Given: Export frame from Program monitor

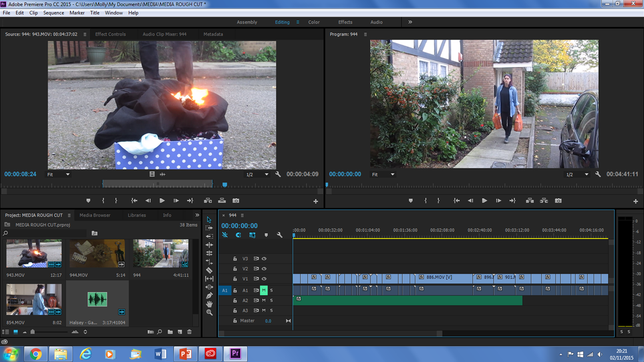Looking at the screenshot, I should [558, 201].
